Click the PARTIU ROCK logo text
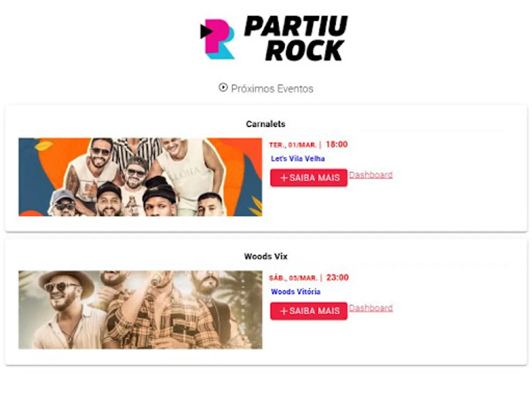The image size is (532, 398). (x=296, y=38)
